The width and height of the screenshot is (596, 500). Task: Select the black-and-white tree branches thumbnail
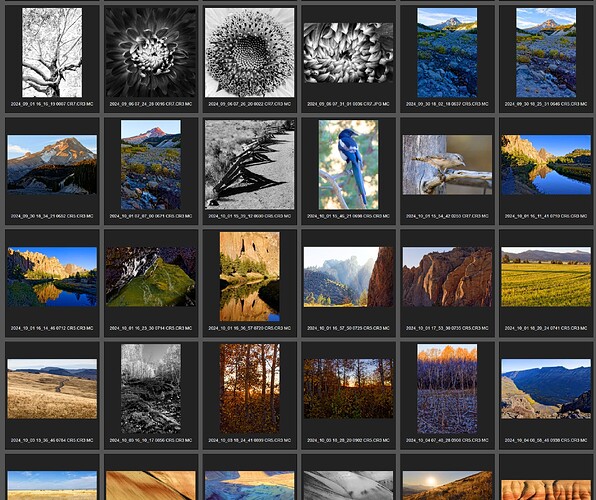coord(52,52)
